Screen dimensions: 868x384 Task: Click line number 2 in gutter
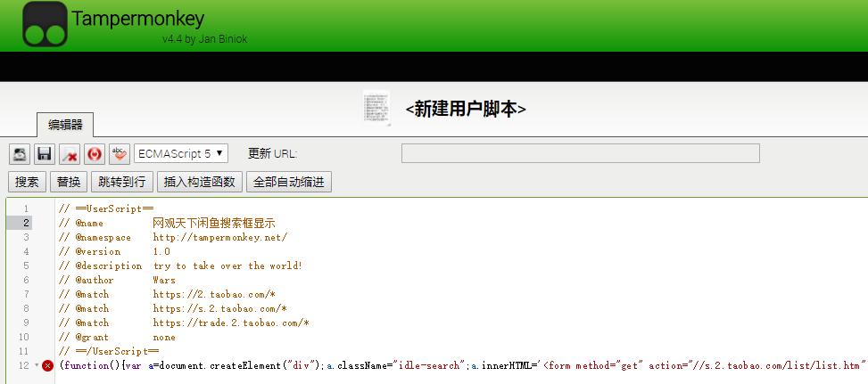point(27,224)
